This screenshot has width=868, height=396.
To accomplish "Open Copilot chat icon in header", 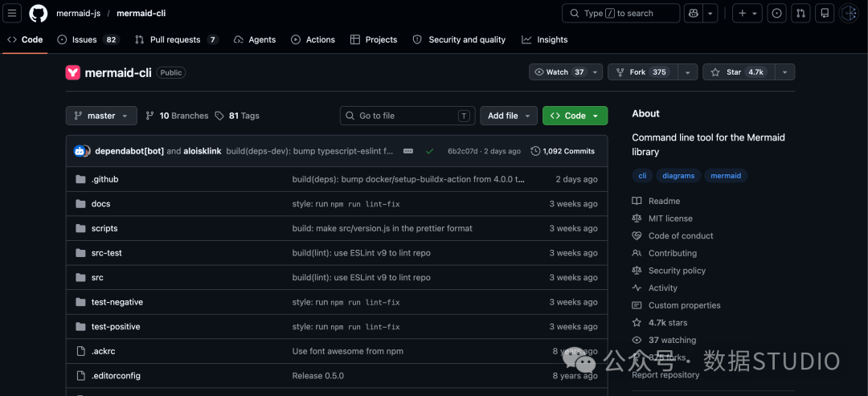I will pyautogui.click(x=693, y=14).
